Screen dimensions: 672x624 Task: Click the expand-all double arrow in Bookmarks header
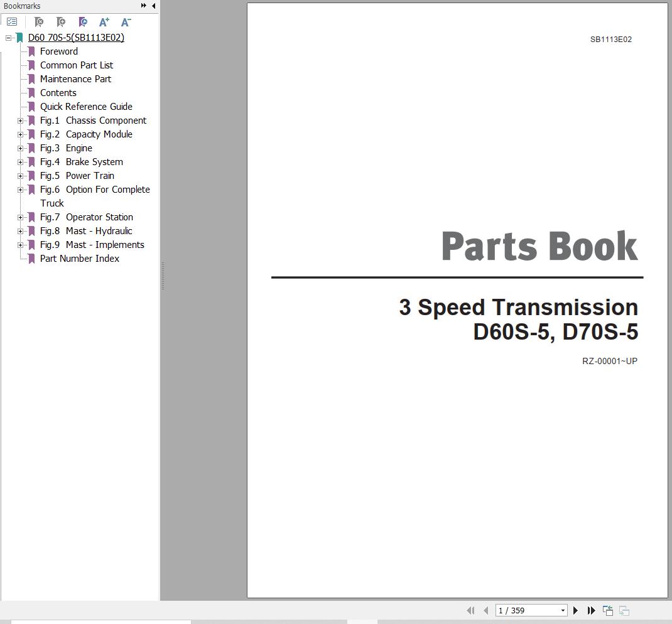coord(144,6)
